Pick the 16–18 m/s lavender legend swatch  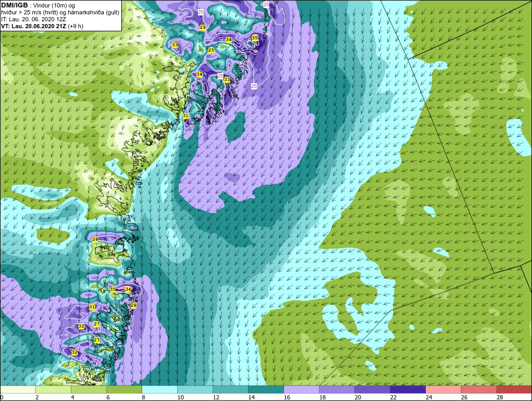tap(301, 389)
